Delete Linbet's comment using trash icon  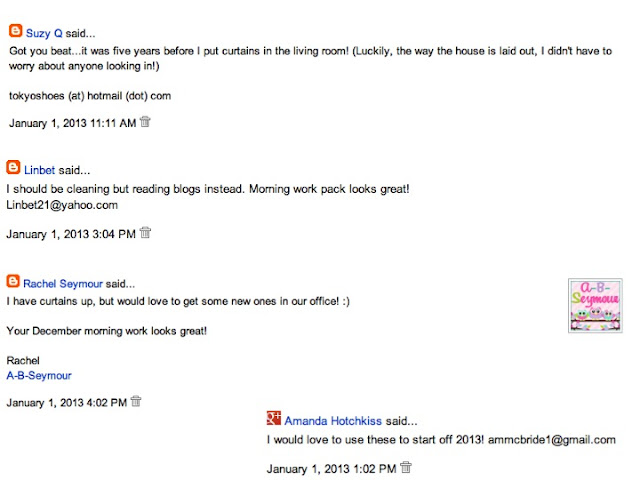145,233
